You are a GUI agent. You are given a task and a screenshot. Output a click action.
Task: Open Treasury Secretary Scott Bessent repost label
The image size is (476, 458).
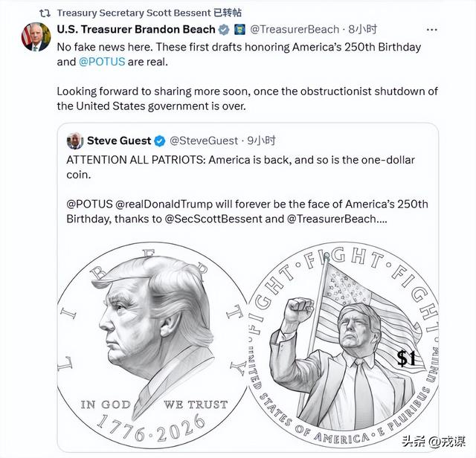(149, 13)
